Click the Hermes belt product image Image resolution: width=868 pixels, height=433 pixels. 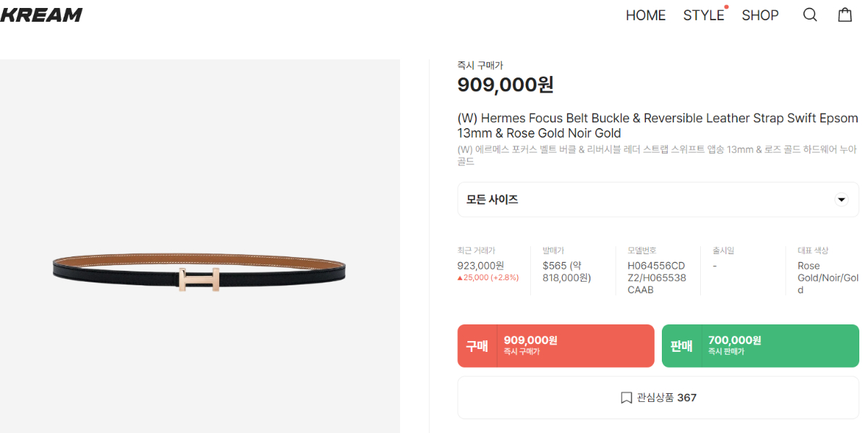pos(199,274)
